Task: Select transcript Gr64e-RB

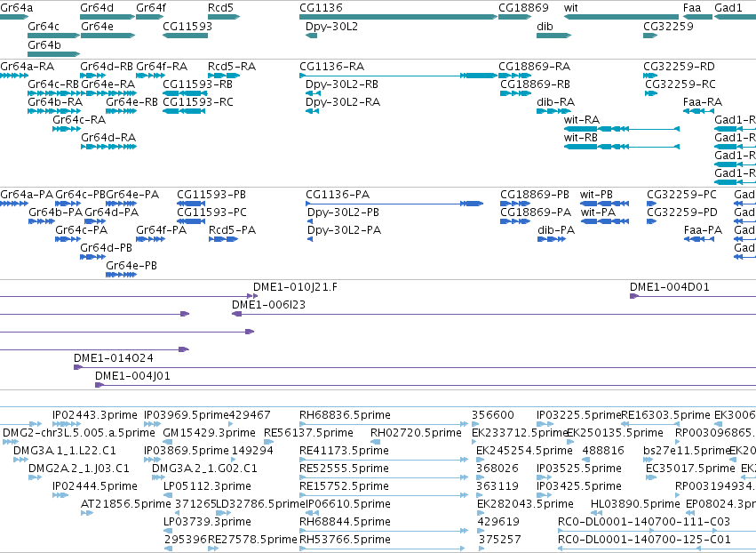Action: pyautogui.click(x=131, y=102)
